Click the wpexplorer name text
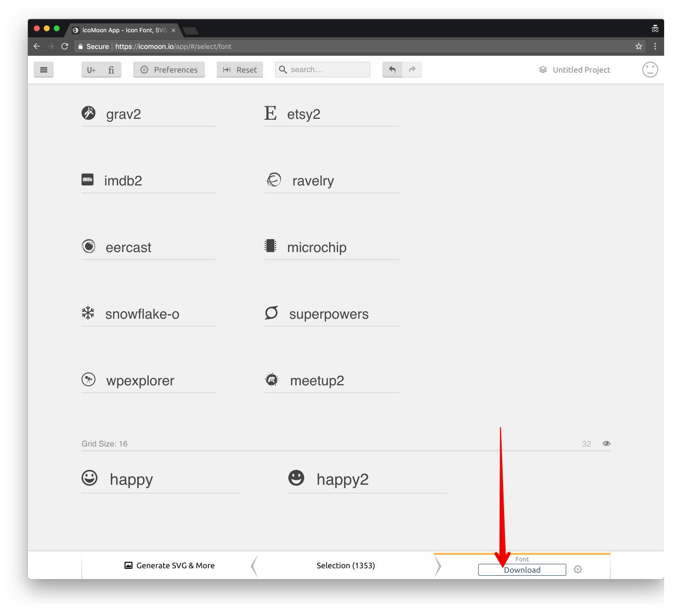692x616 pixels. point(140,381)
